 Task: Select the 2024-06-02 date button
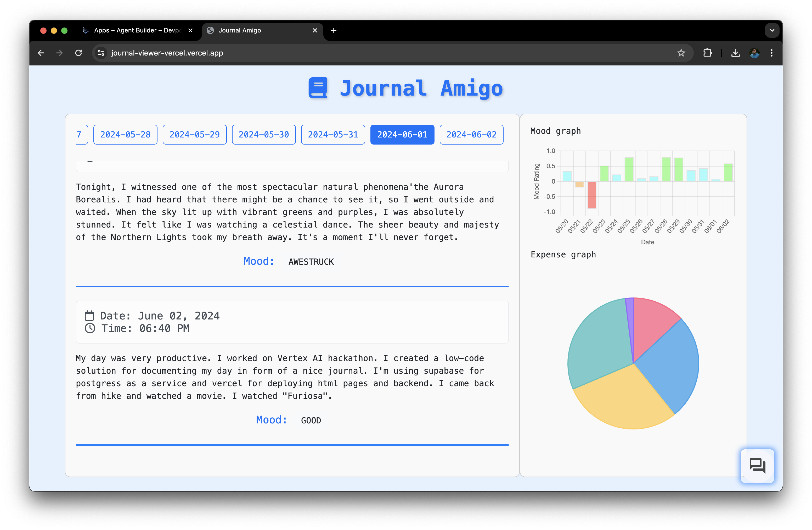coord(471,135)
